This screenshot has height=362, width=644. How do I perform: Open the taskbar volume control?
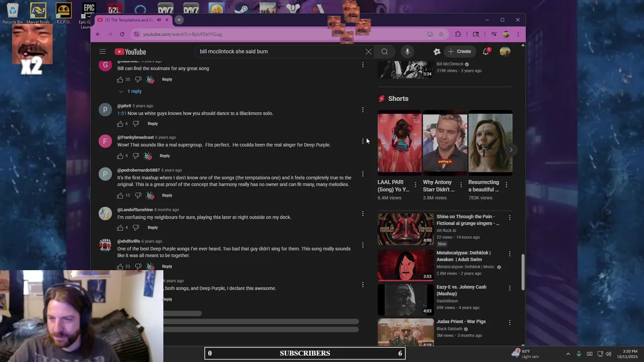click(x=608, y=353)
